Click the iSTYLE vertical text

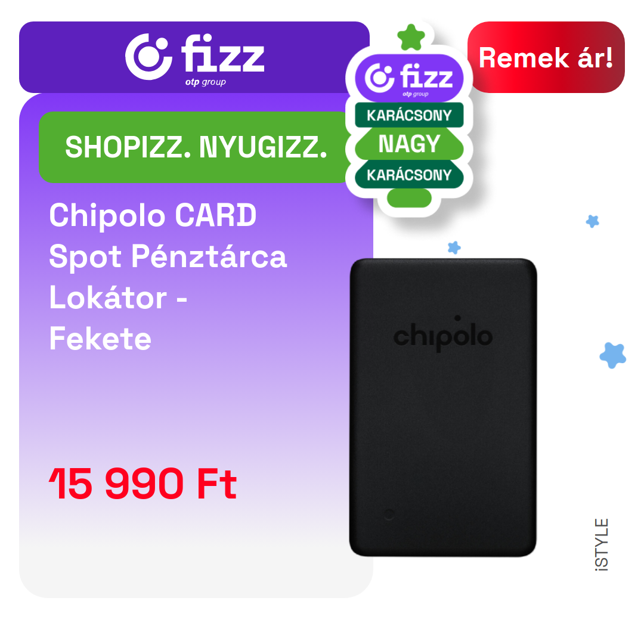601,544
